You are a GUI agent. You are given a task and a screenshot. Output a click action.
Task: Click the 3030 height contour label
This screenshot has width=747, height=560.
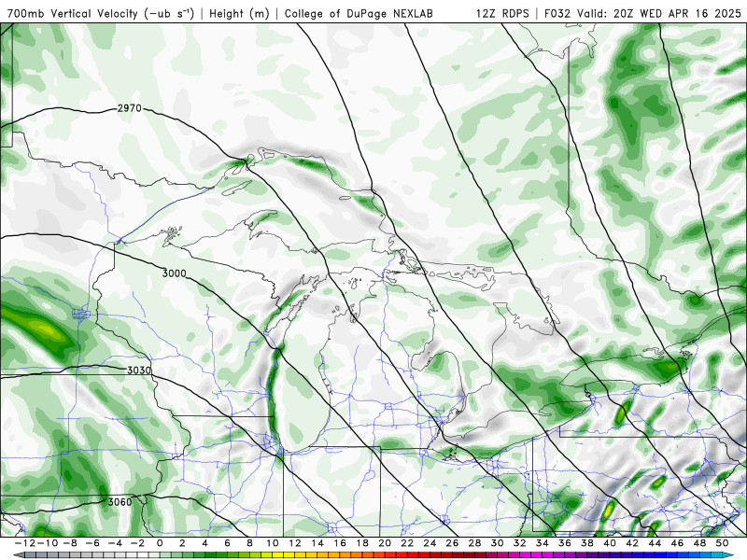(139, 370)
